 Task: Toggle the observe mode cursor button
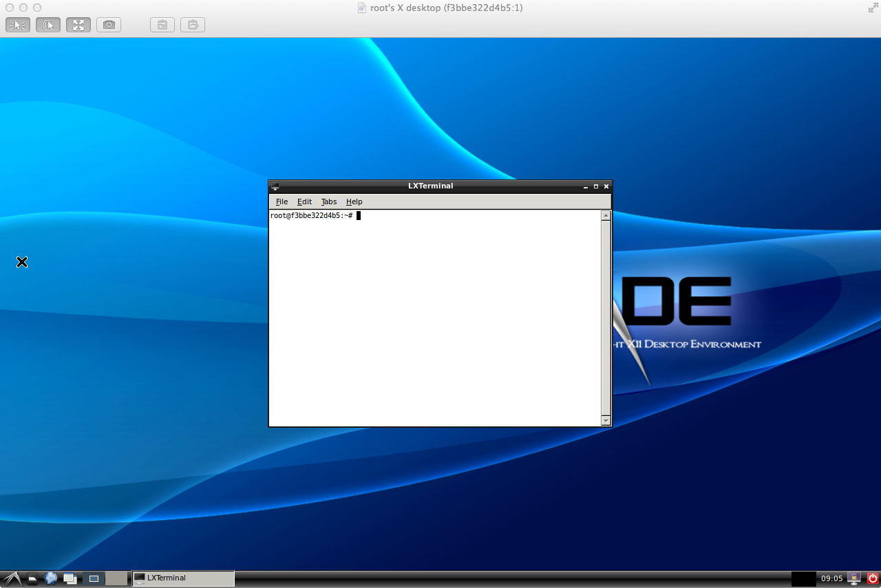pyautogui.click(x=48, y=25)
